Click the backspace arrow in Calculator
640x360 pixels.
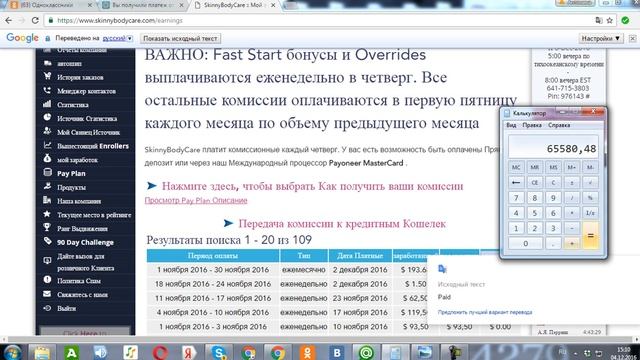coord(516,182)
